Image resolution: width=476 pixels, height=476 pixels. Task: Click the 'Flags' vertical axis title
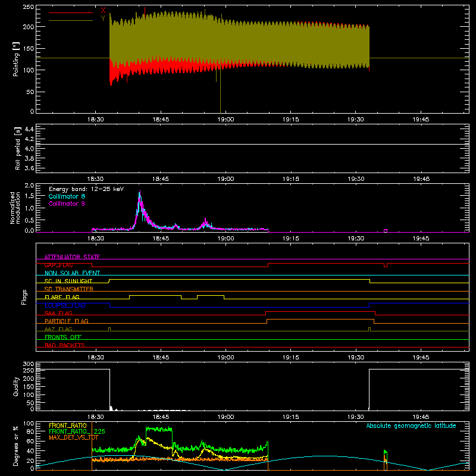pos(24,297)
